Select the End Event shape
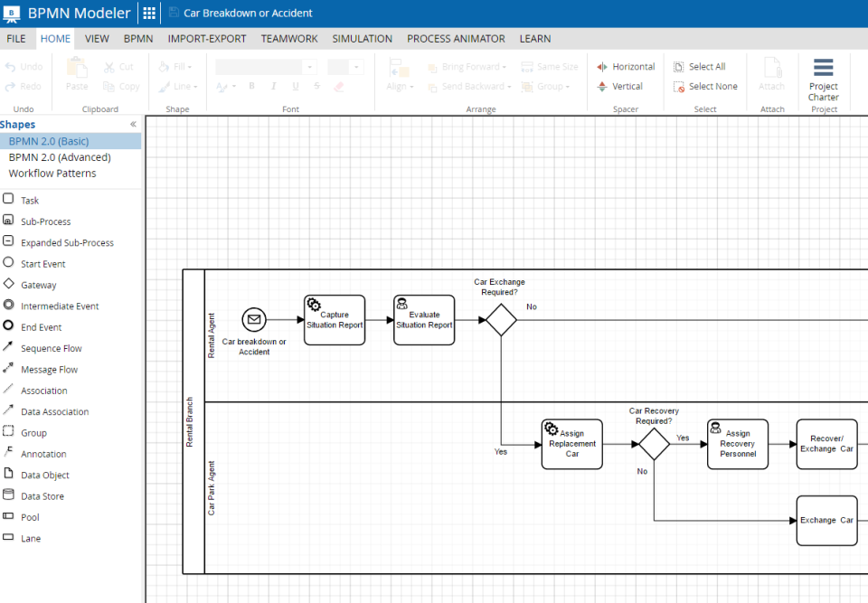Screen dimensions: 868x603 click(x=33, y=326)
